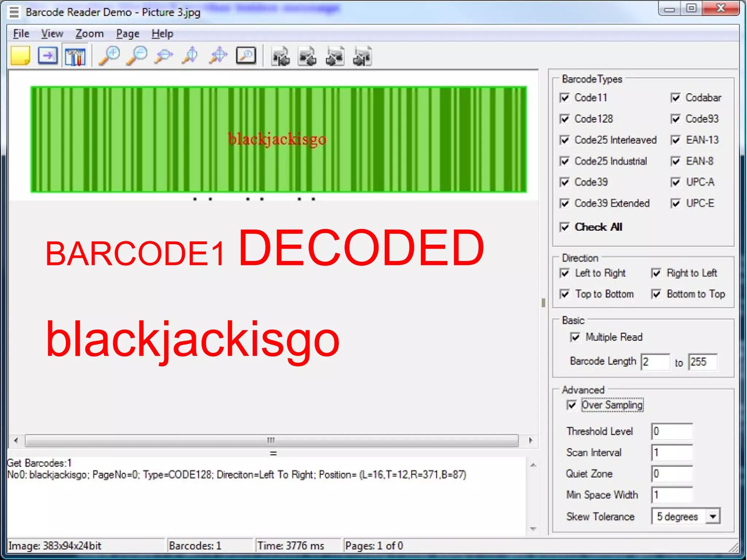Open the Help menu
The width and height of the screenshot is (747, 560).
162,34
